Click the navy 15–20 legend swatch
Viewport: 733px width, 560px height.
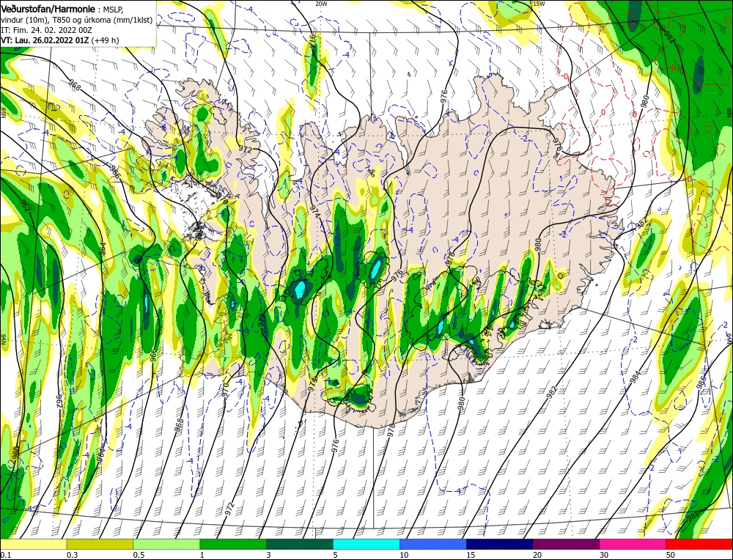click(x=500, y=544)
